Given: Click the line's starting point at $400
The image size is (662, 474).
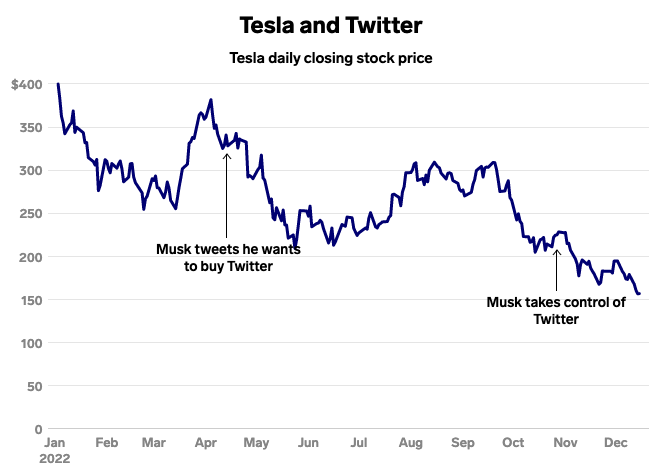Looking at the screenshot, I should click(x=58, y=84).
